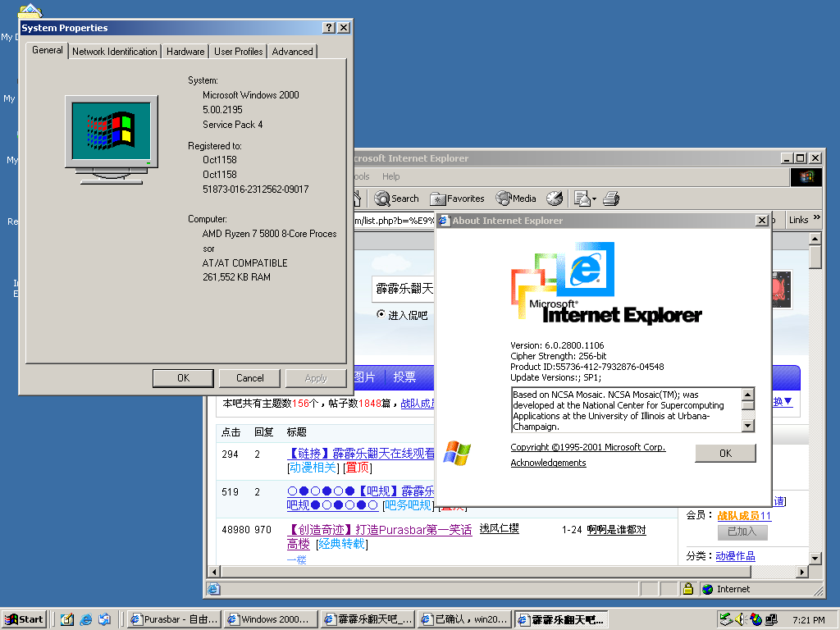The width and height of the screenshot is (840, 630).
Task: Open the Copyright 1995-2001 Microsoft Corp. link
Action: pos(587,447)
